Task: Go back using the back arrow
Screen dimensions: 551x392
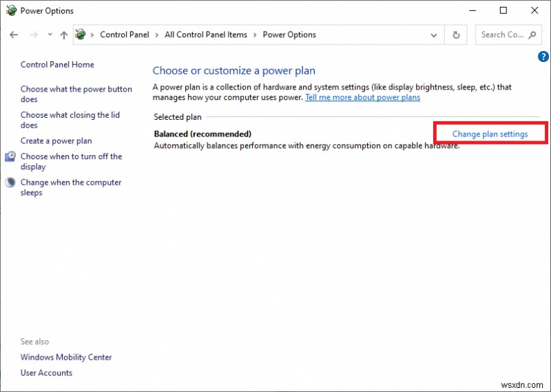Action: coord(14,35)
